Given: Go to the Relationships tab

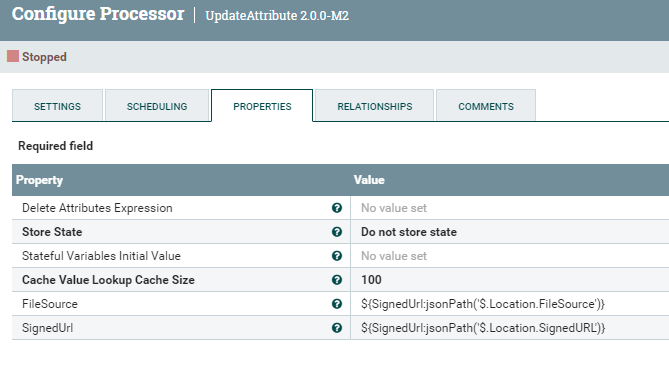Looking at the screenshot, I should tap(375, 106).
